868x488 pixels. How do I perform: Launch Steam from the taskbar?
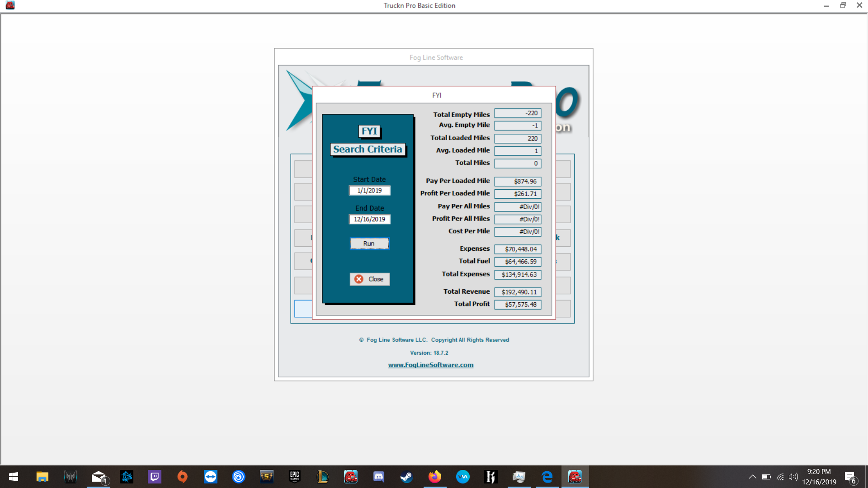[407, 477]
